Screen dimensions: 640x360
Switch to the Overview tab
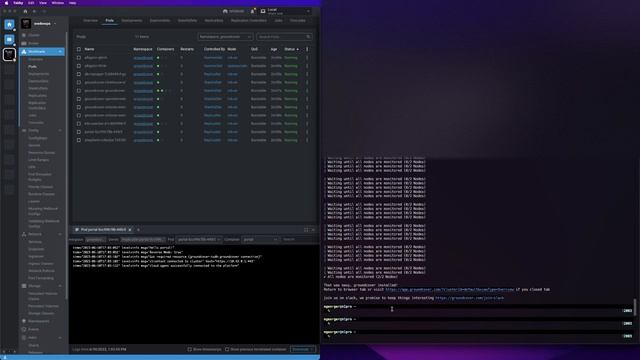coord(91,20)
